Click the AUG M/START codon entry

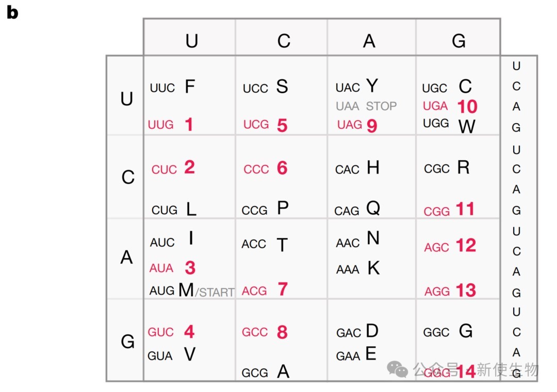[x=192, y=291]
